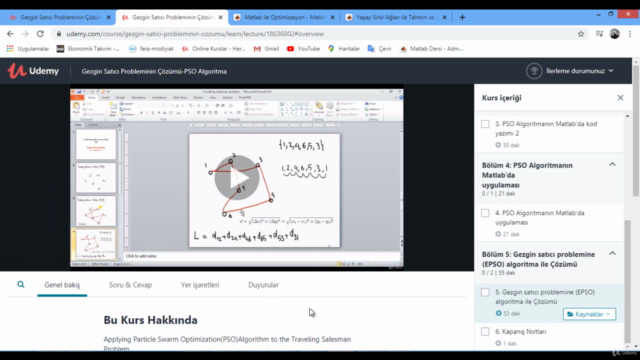
Task: Open the Ekonomik Takvim bookmark
Action: 88,49
